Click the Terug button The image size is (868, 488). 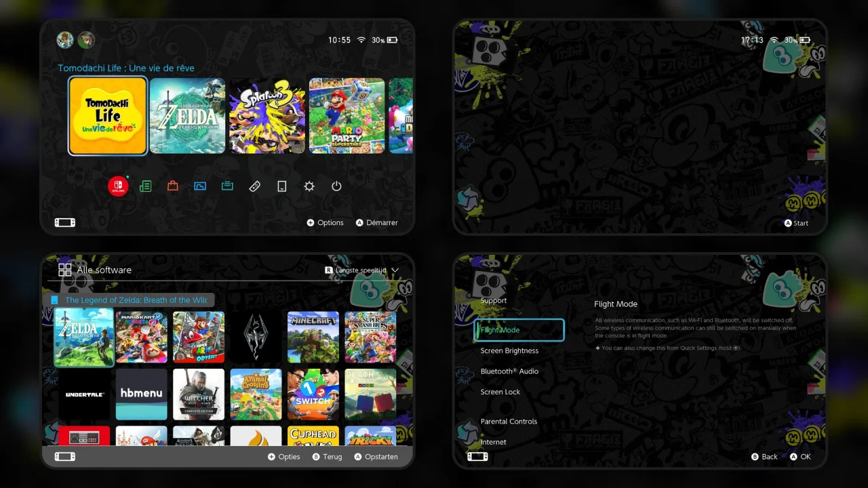tap(327, 457)
